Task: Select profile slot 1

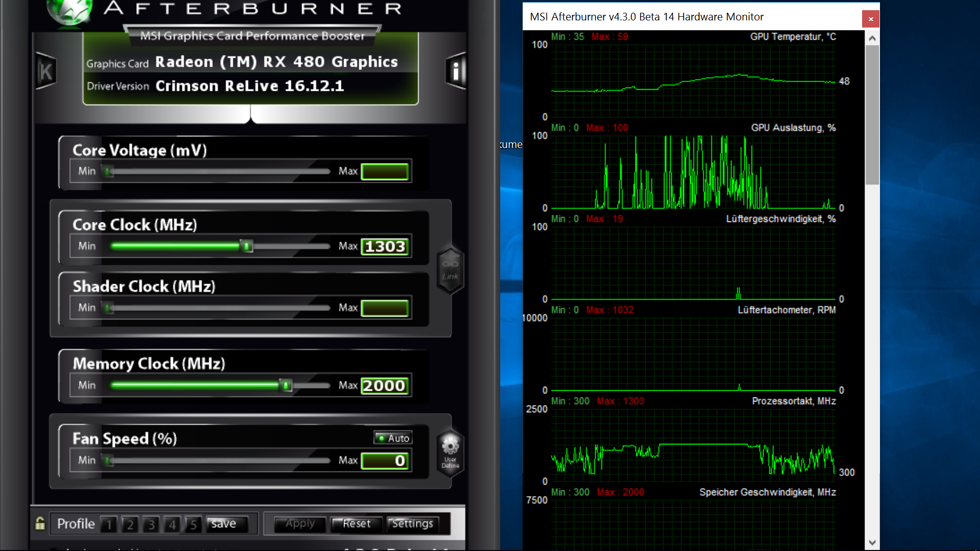Action: tap(109, 524)
